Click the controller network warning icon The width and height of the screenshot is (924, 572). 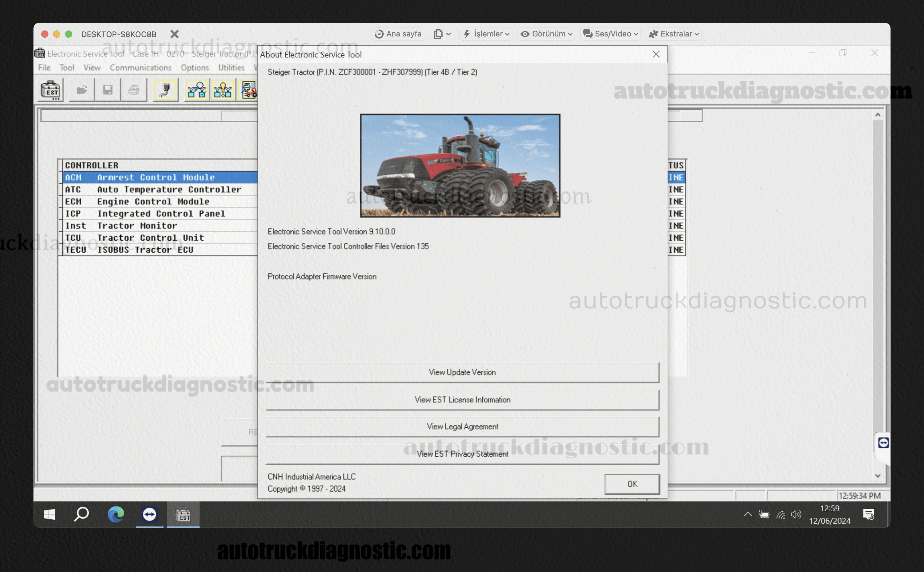click(x=223, y=90)
